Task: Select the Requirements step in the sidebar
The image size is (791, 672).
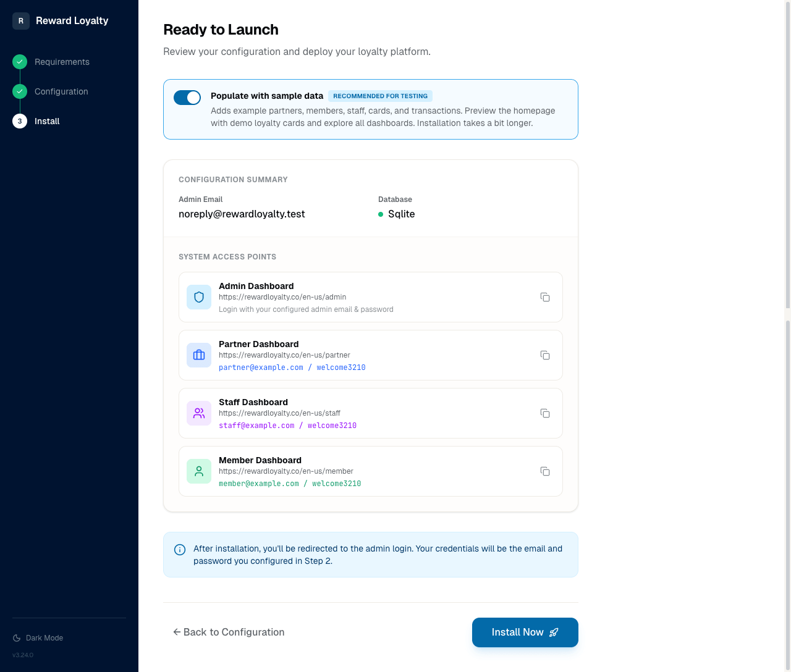Action: click(x=62, y=62)
